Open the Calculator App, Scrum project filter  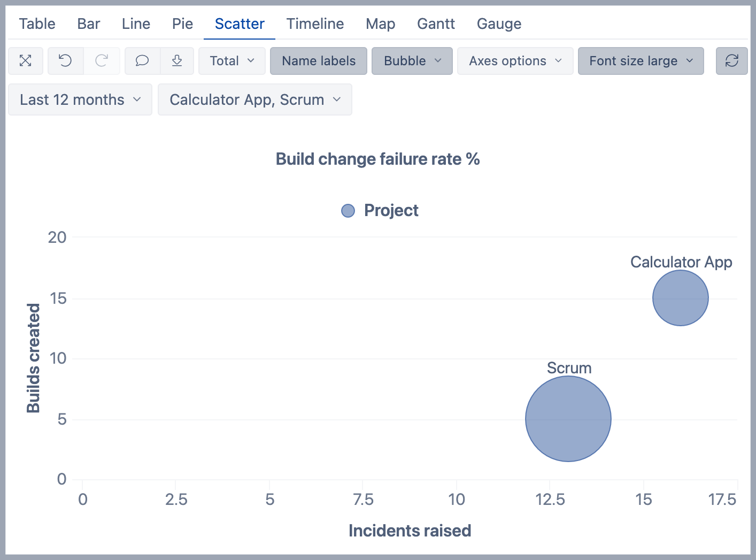(x=254, y=99)
